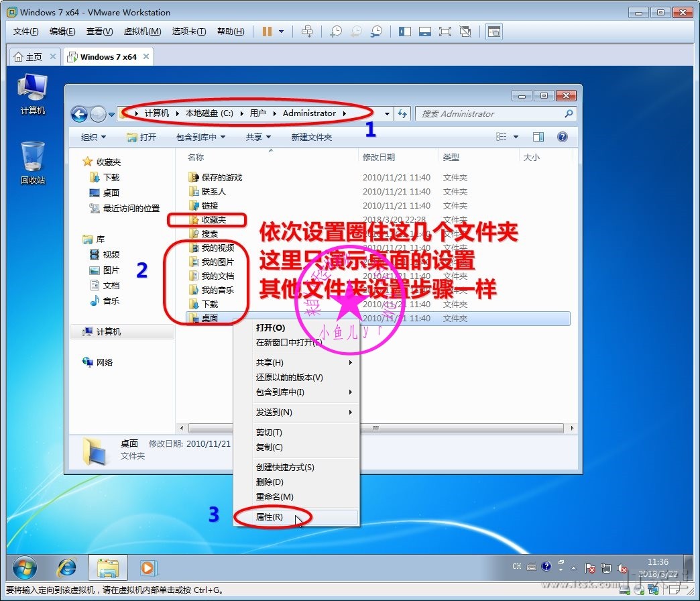Enter full screen mode in VMware
The width and height of the screenshot is (700, 601).
445,32
